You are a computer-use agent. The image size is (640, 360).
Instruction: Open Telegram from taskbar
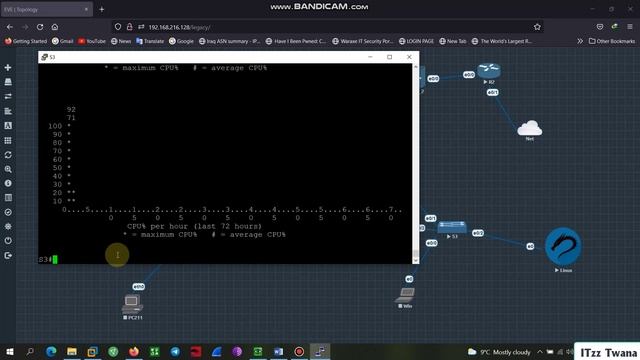pyautogui.click(x=175, y=351)
